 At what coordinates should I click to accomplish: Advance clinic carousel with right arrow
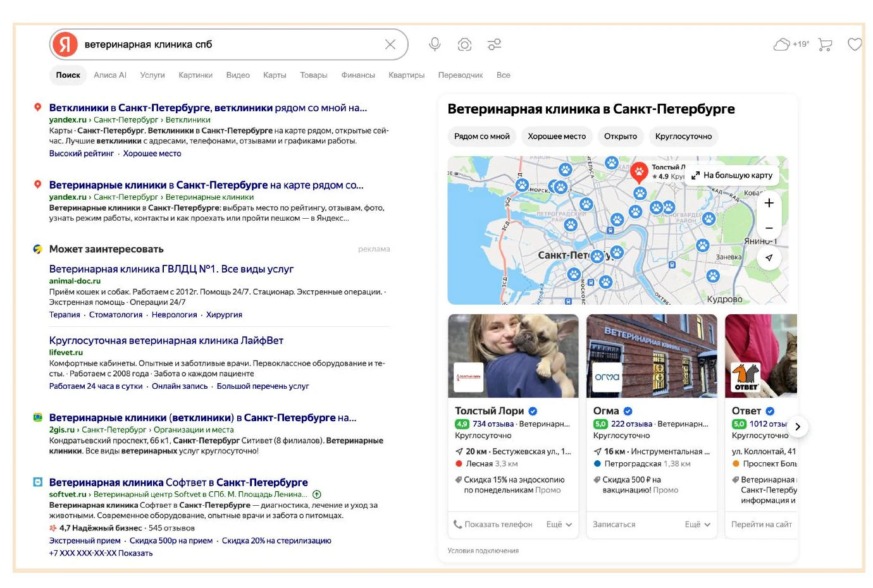pyautogui.click(x=798, y=427)
